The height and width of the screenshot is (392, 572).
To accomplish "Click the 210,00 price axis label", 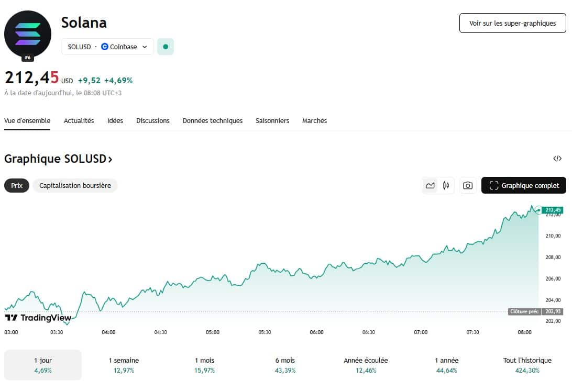I will 553,236.
